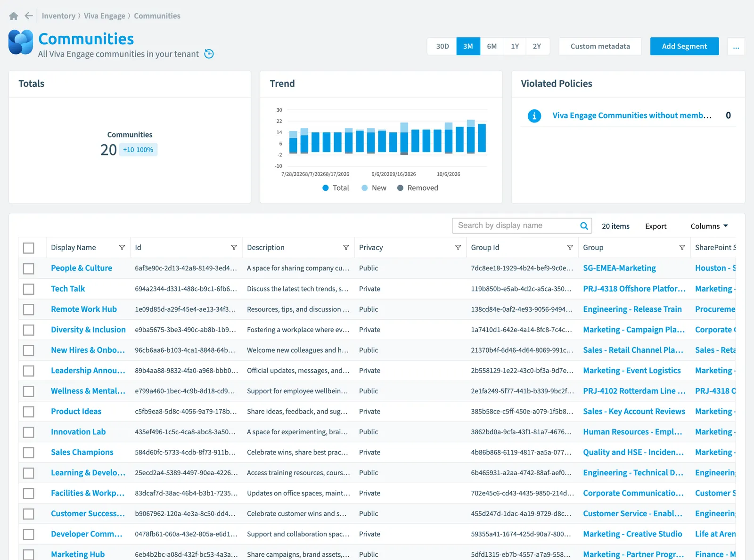Open the Engineering - Release Train group link
754x560 pixels.
pyautogui.click(x=632, y=309)
